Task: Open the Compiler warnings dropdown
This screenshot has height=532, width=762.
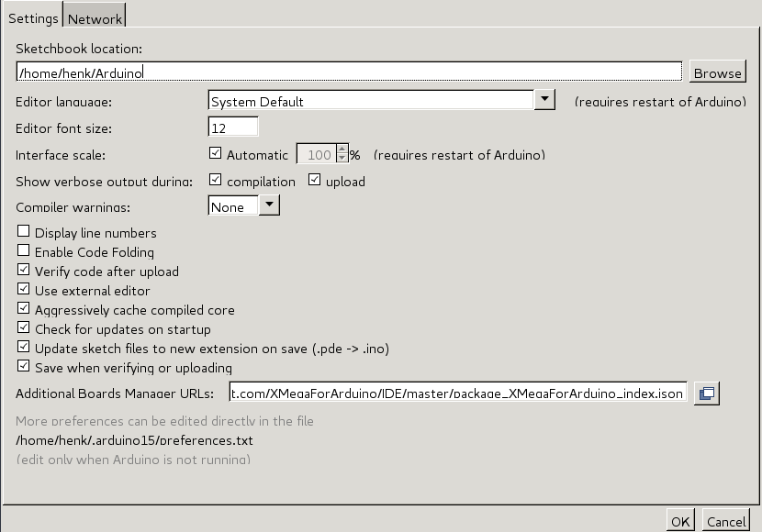Action: pyautogui.click(x=269, y=205)
